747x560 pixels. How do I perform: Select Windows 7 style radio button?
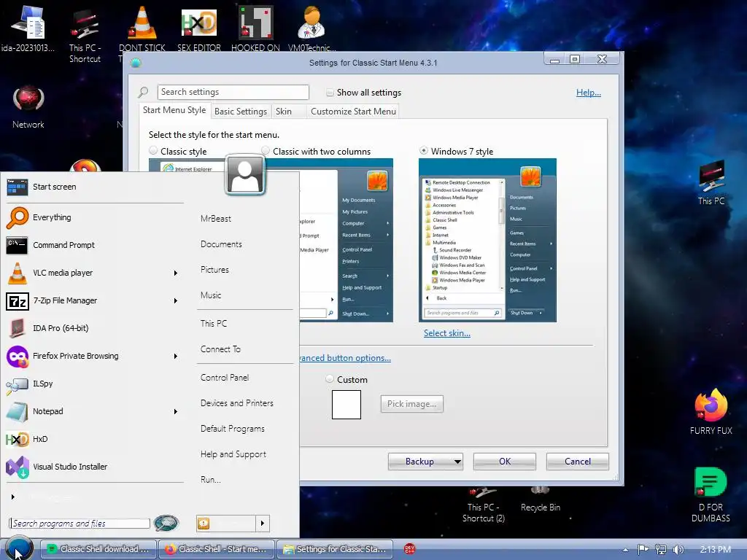[424, 150]
